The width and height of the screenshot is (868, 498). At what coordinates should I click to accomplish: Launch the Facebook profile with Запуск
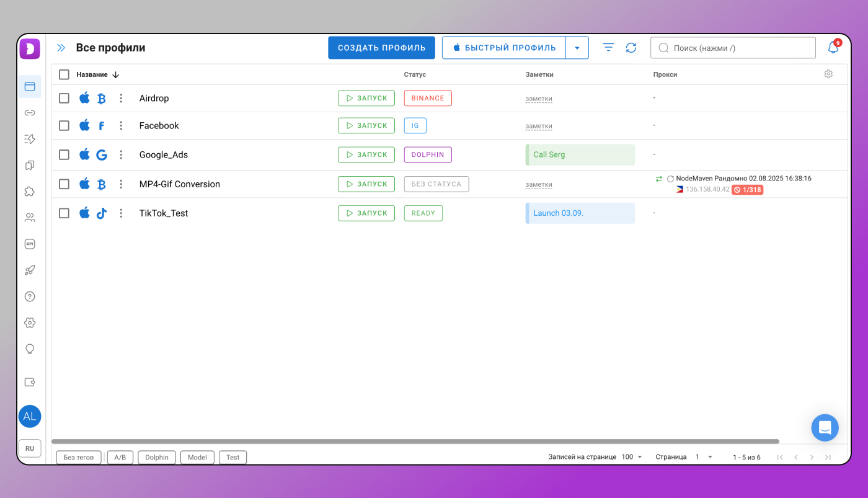point(366,125)
